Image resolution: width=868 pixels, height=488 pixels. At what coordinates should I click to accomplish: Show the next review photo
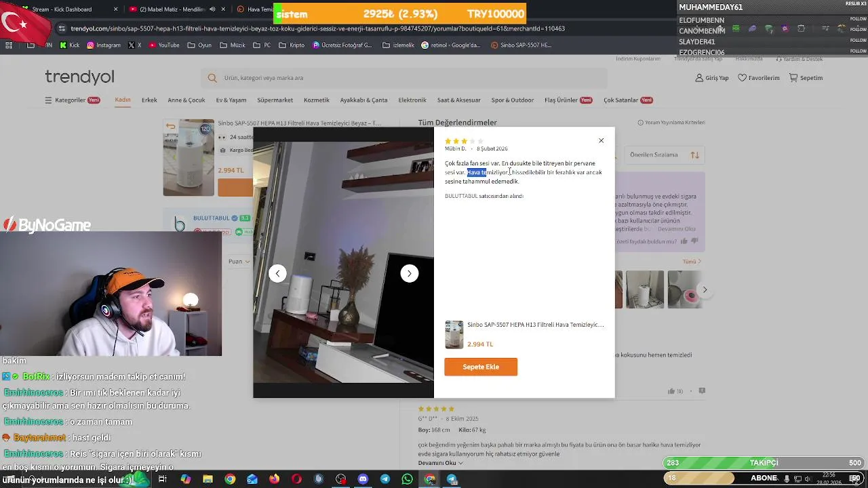(410, 273)
